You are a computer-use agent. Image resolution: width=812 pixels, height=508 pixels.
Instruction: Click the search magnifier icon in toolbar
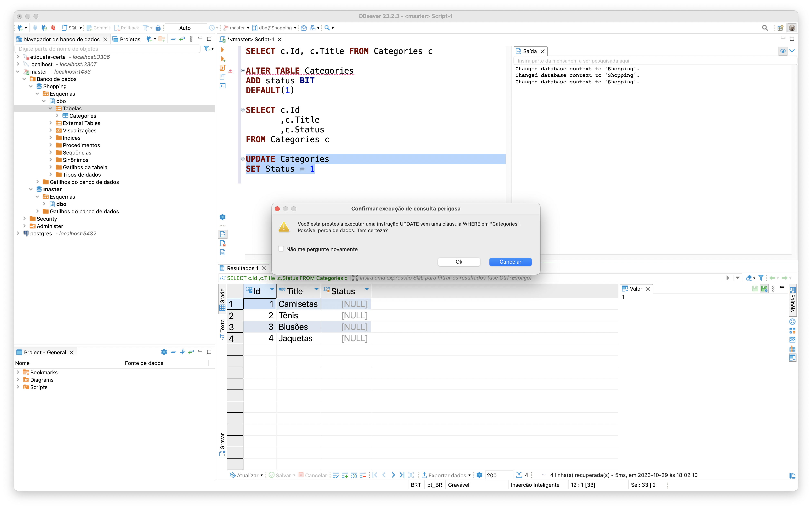click(764, 28)
